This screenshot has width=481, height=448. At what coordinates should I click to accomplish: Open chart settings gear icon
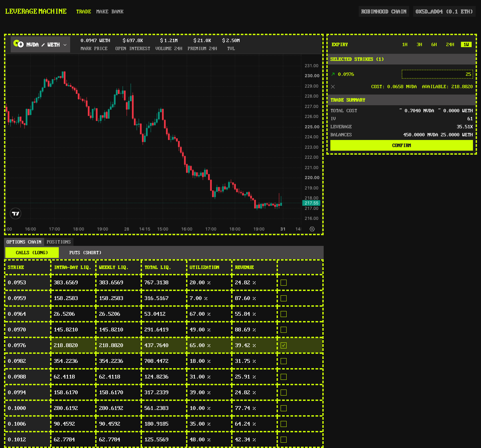coord(312,229)
